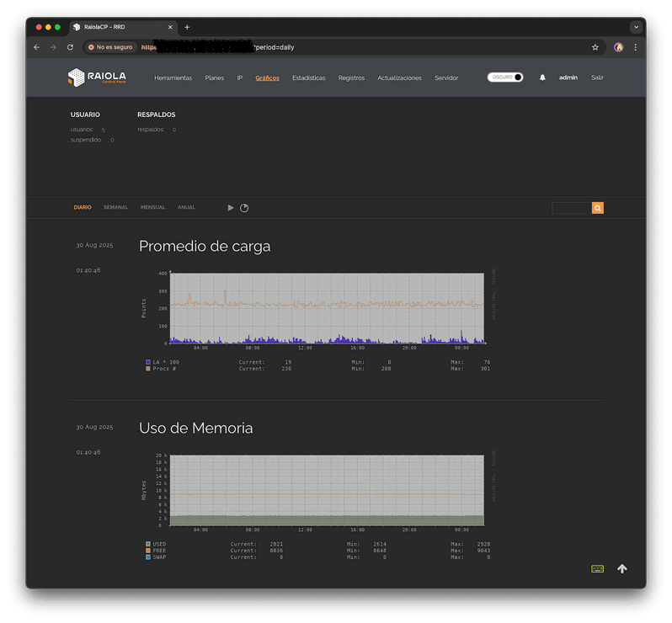The height and width of the screenshot is (623, 672).
Task: Click the orange search magnifier button
Action: pyautogui.click(x=597, y=208)
